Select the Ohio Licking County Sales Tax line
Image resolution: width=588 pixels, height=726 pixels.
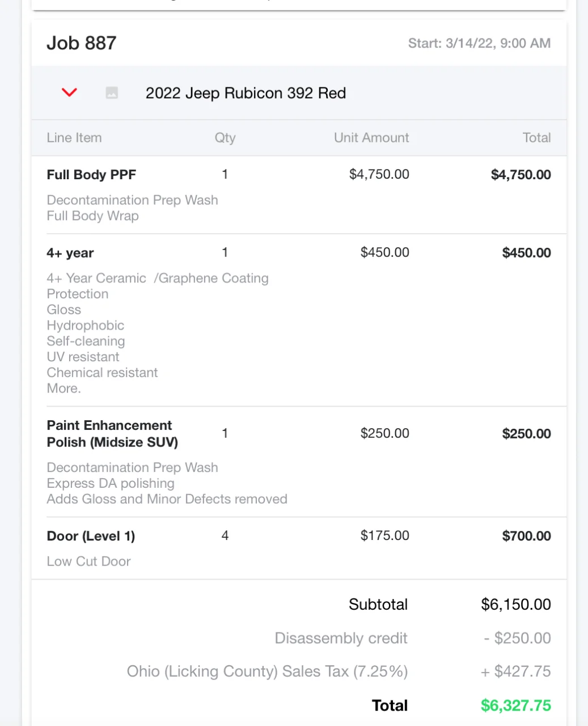click(x=267, y=672)
